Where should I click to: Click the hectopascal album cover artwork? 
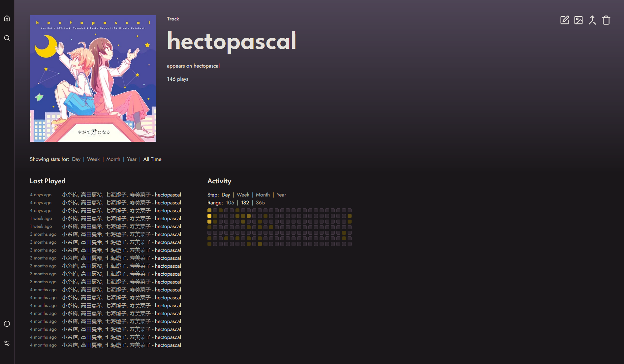click(x=93, y=78)
